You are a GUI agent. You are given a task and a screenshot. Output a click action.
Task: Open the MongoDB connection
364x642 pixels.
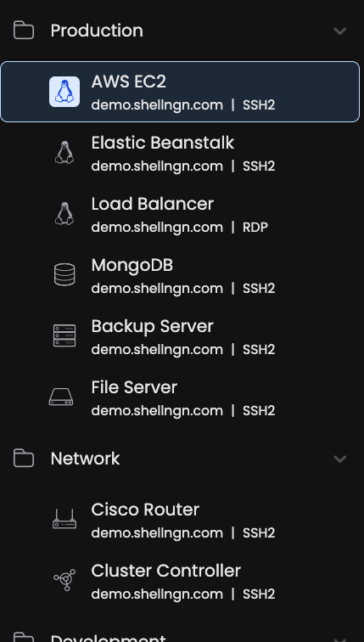tap(180, 275)
